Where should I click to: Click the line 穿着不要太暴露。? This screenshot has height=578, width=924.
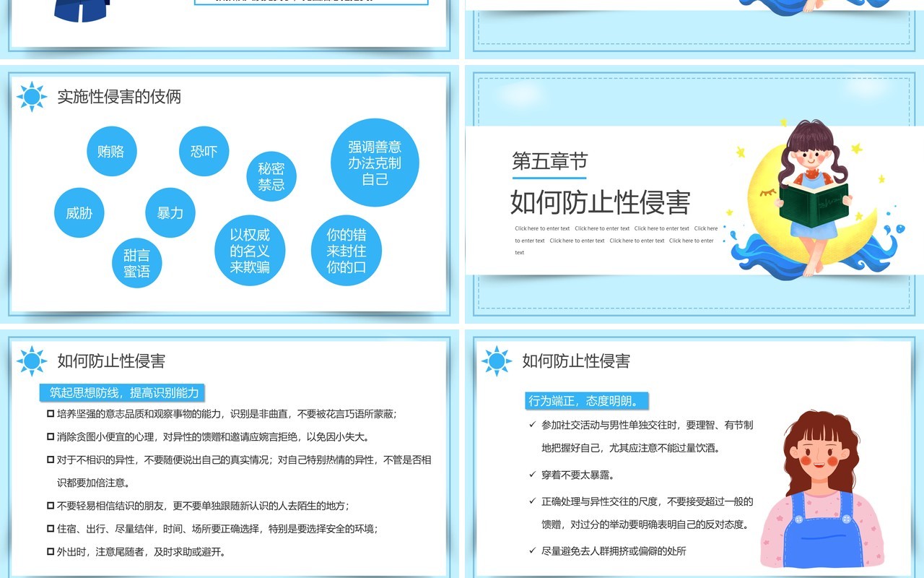tap(572, 475)
